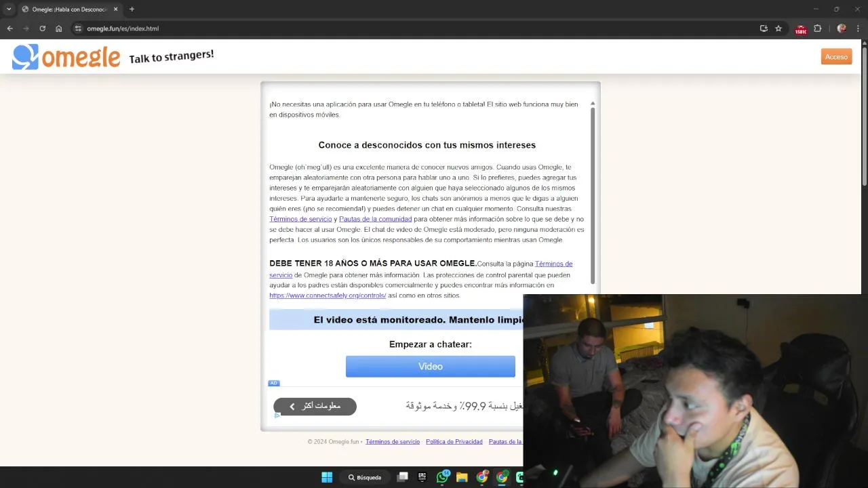868x488 pixels.
Task: Close the Omegle browser tab
Action: (x=115, y=9)
